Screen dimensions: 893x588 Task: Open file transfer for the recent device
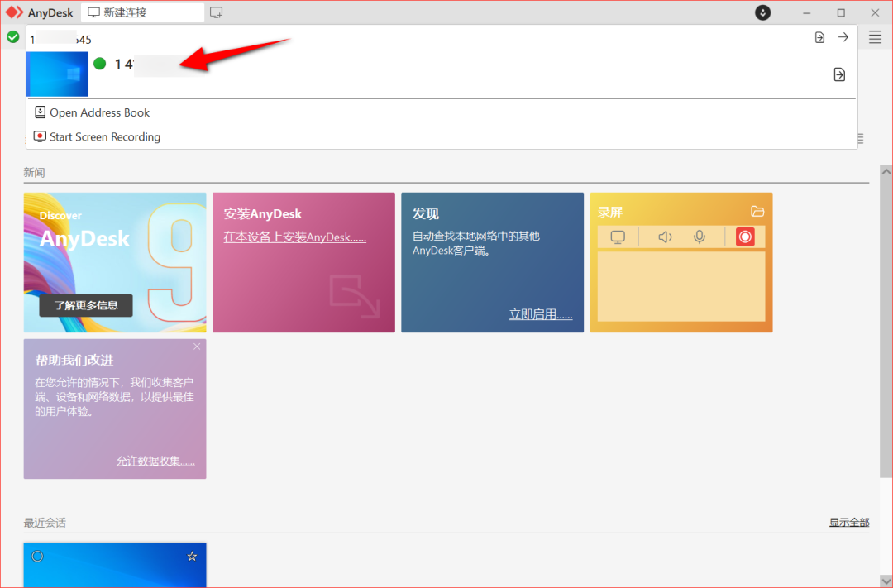point(839,74)
